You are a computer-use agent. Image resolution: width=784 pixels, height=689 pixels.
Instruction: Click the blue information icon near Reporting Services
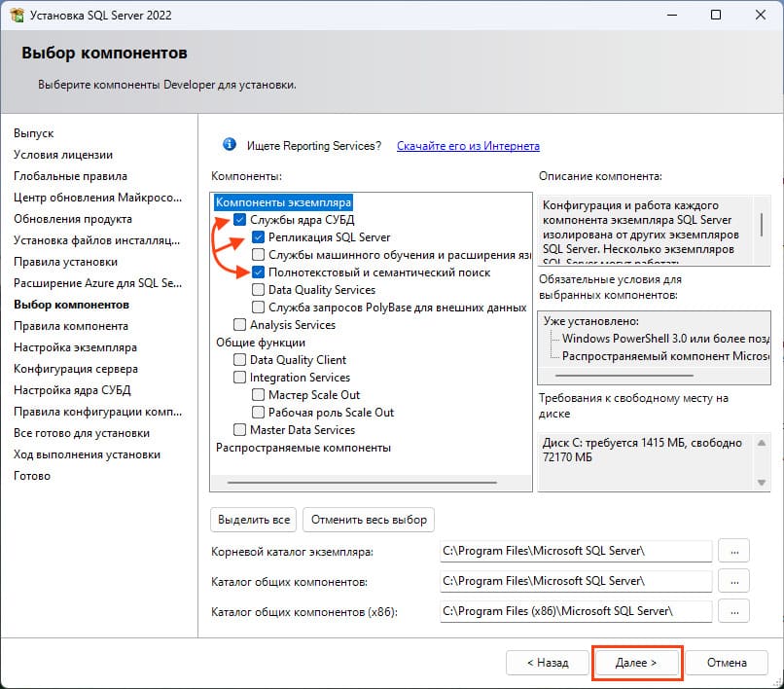coord(230,145)
